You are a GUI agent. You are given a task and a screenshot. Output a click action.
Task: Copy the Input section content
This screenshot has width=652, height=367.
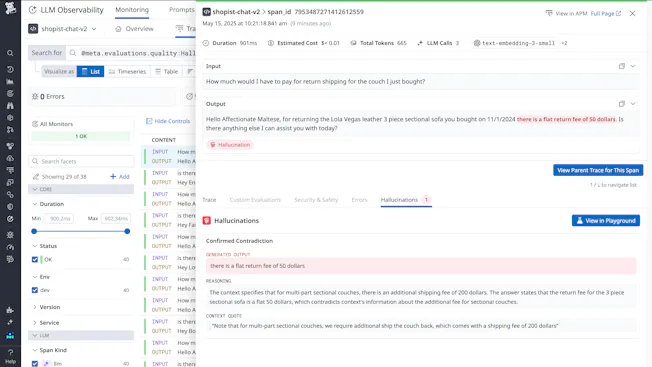622,66
